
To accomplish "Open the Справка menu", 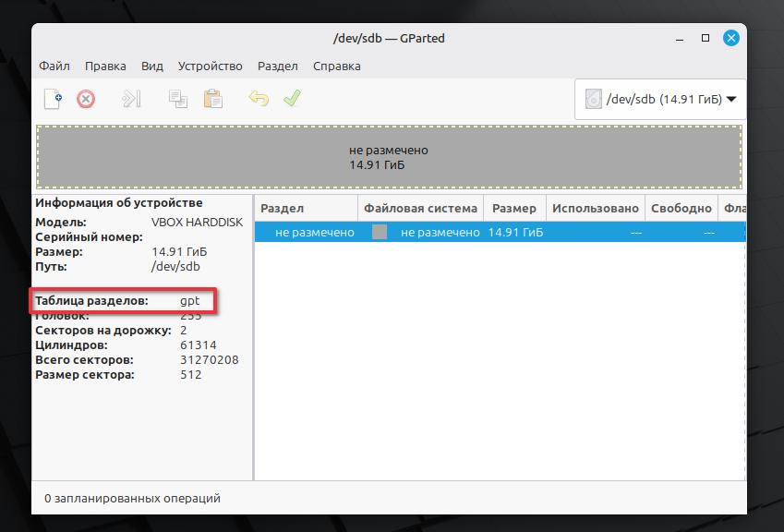I will [336, 66].
